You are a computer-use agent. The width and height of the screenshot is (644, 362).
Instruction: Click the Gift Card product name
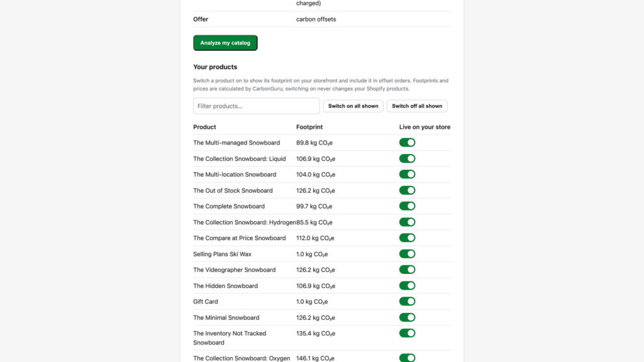206,302
